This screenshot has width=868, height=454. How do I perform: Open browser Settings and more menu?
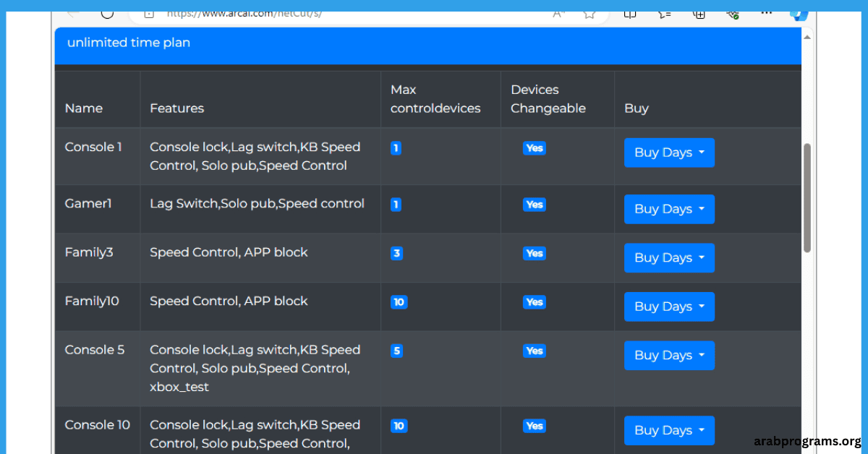coord(767,12)
